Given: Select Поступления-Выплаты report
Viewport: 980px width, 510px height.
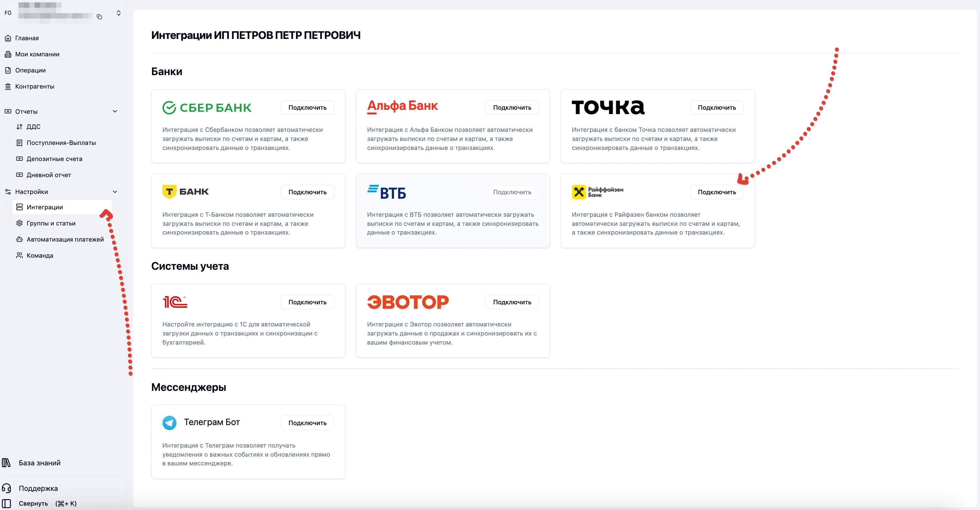Looking at the screenshot, I should 61,143.
